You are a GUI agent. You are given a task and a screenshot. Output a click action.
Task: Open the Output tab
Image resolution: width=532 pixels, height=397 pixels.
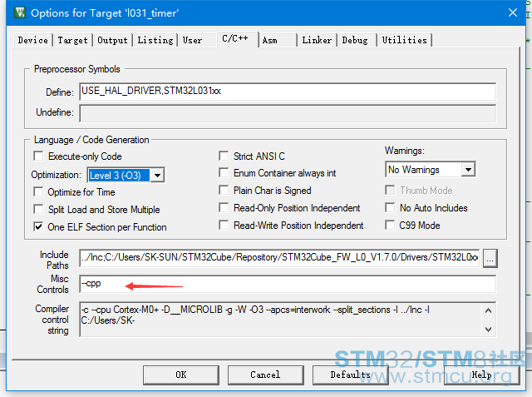113,40
